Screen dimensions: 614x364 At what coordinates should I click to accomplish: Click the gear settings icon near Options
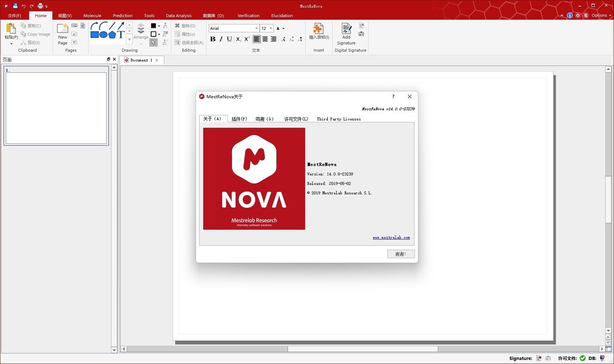tap(578, 15)
